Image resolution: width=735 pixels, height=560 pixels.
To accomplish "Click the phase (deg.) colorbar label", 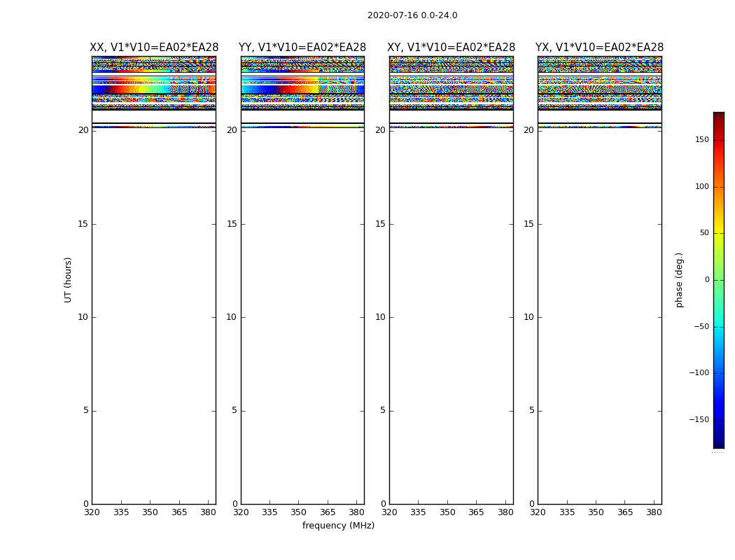I will click(679, 280).
